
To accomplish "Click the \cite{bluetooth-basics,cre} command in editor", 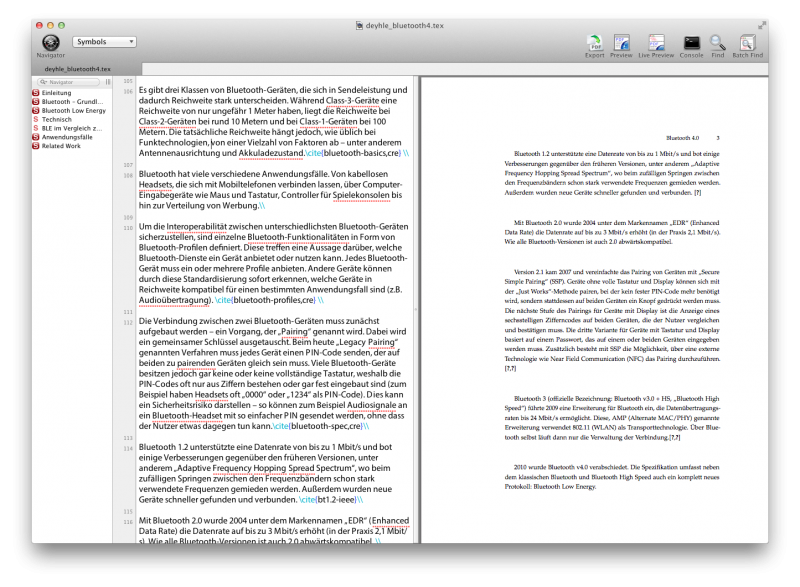I will (353, 153).
